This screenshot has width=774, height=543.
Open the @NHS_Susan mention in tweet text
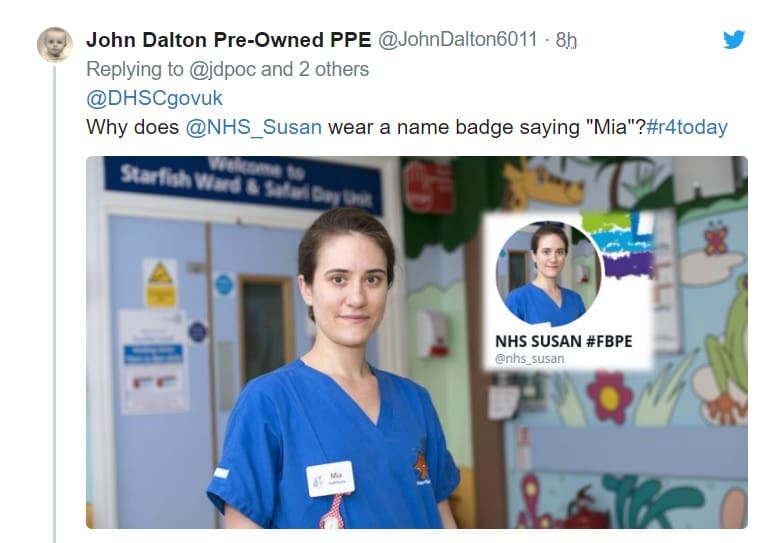(x=254, y=127)
